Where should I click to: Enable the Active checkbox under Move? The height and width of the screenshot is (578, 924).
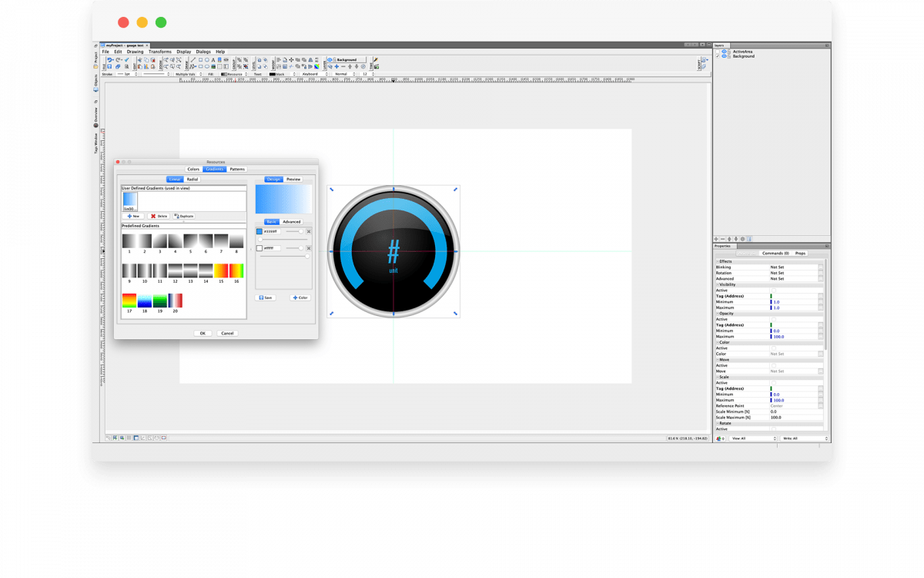coord(774,365)
